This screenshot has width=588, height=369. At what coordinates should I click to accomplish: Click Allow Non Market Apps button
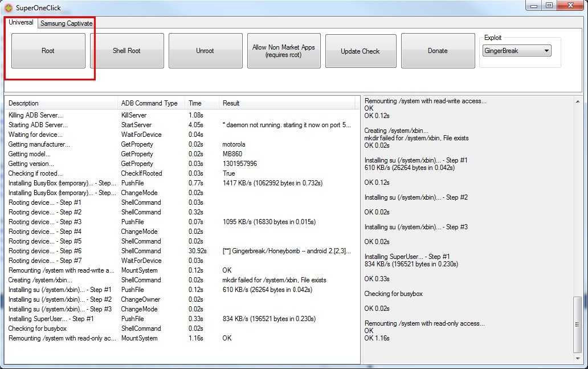coord(283,51)
